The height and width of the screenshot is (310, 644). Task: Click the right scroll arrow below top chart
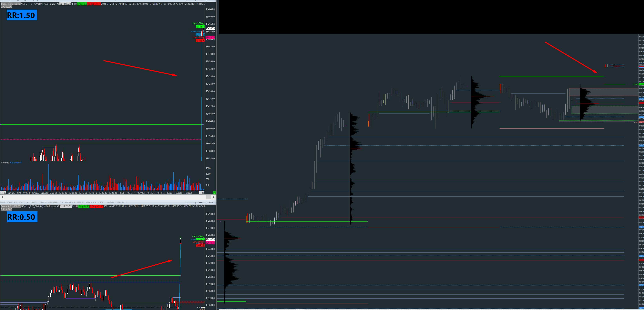point(213,197)
